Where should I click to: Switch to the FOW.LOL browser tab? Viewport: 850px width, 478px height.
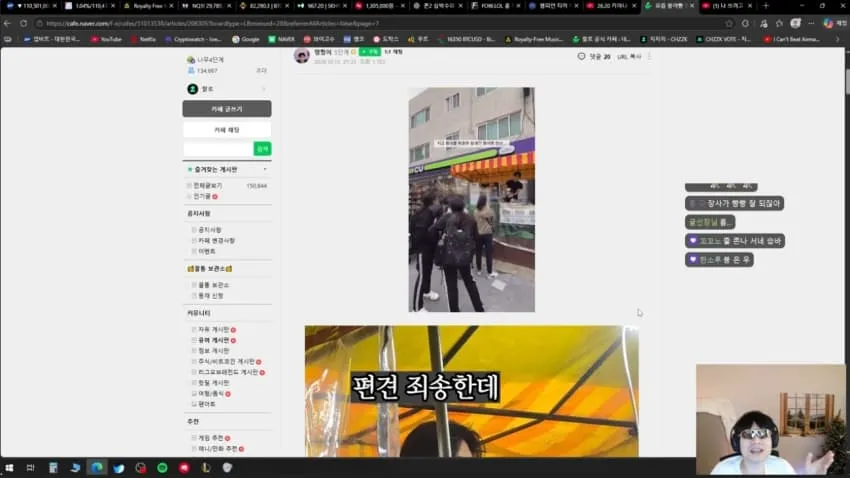click(x=496, y=5)
